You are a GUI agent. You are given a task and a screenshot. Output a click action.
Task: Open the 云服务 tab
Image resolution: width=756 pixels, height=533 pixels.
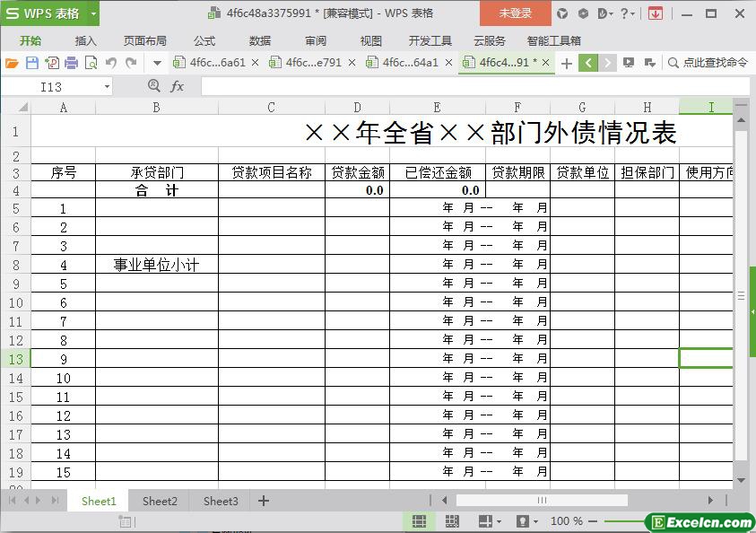(490, 41)
